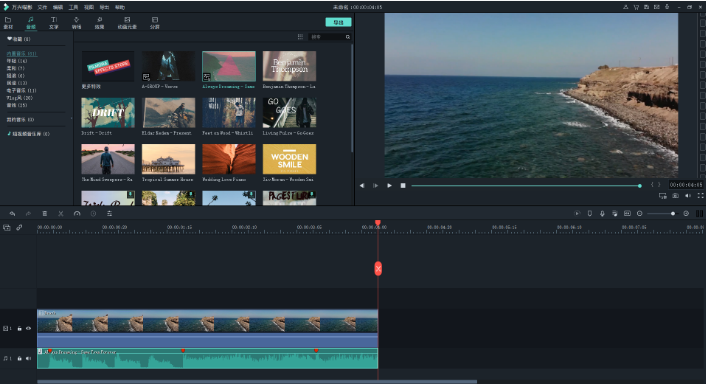
Task: Toggle grid view icon beside search box
Action: 300,37
